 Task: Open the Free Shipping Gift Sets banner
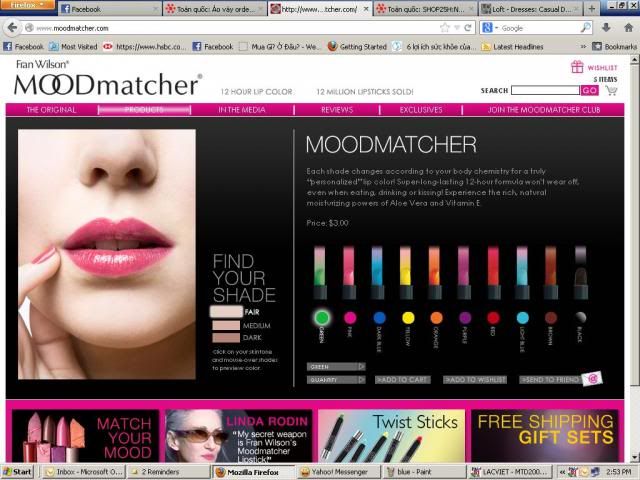(x=544, y=436)
